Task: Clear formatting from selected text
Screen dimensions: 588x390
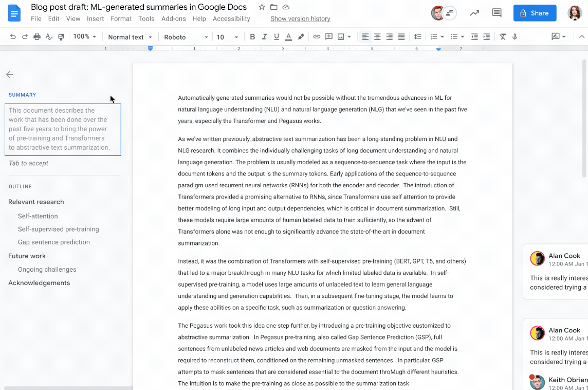Action: point(503,37)
